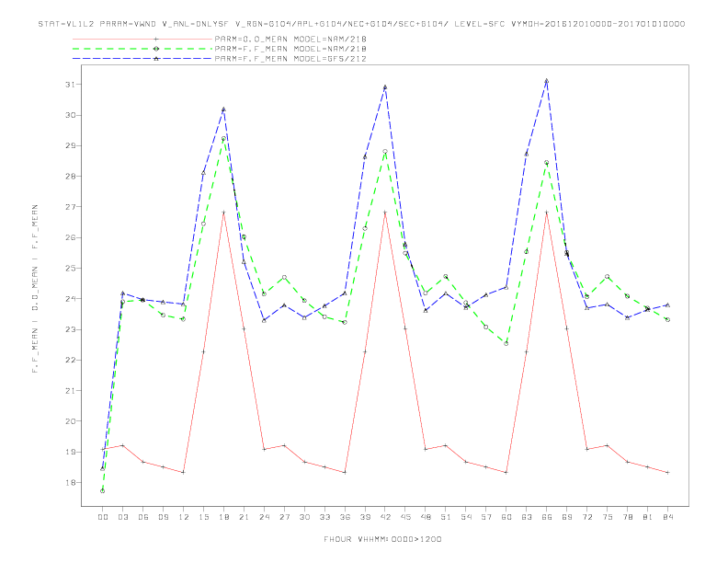Click x-axis forecast hour label 78

[627, 517]
